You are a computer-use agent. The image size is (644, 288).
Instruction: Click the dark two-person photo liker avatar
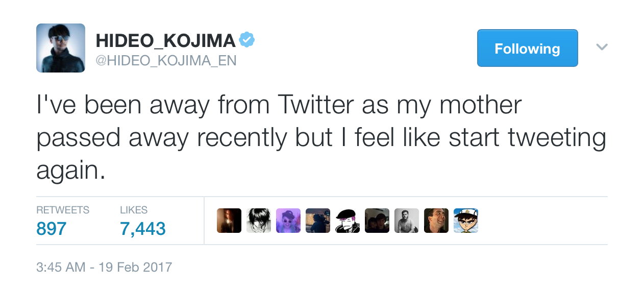pyautogui.click(x=377, y=221)
